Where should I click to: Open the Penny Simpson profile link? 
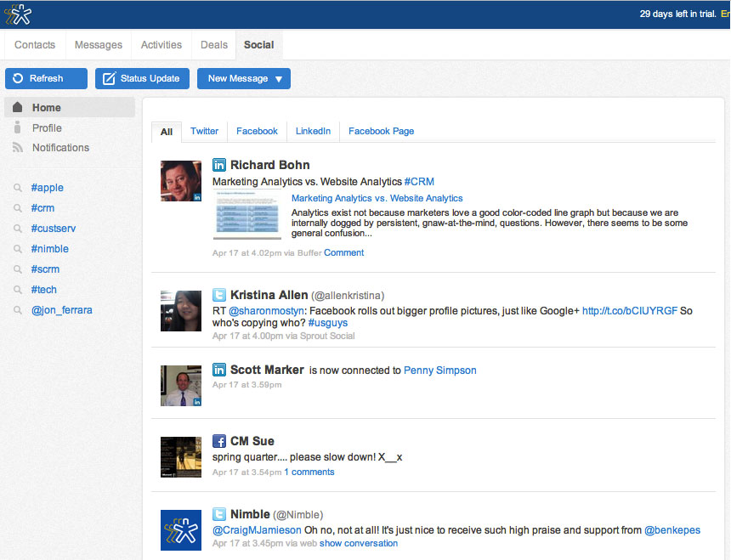[439, 371]
